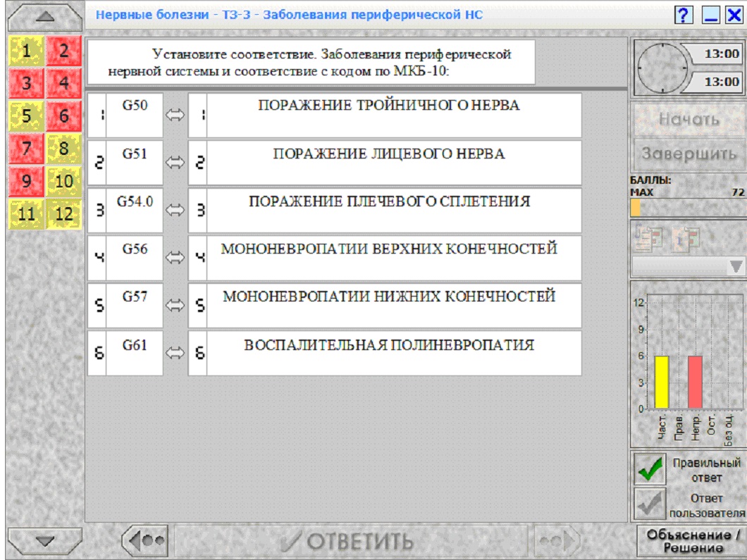The image size is (747, 560).
Task: Jump to question 5
Action: pos(26,116)
